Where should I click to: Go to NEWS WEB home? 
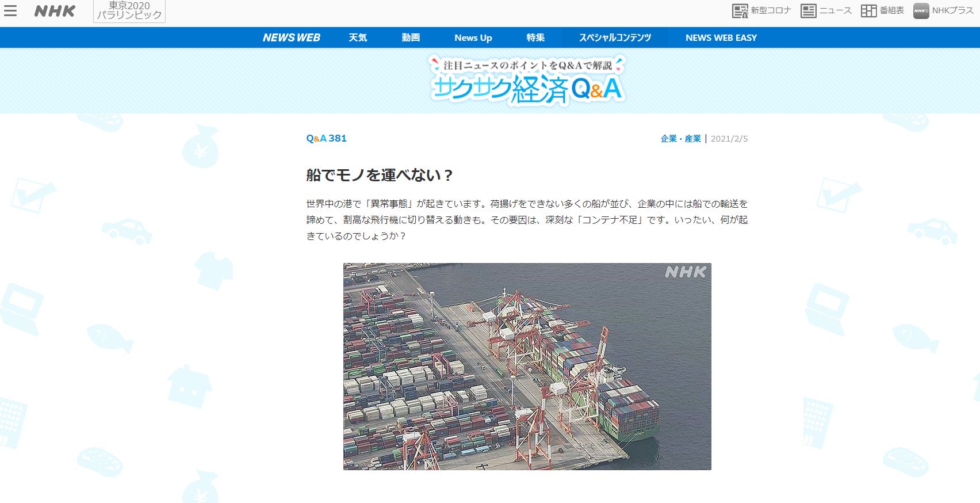point(292,37)
